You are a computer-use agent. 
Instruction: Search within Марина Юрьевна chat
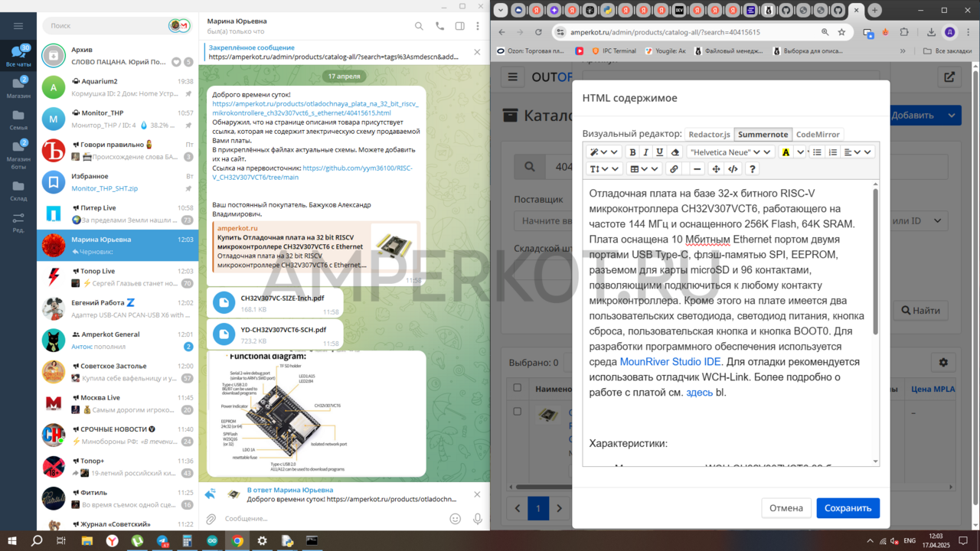pos(419,26)
